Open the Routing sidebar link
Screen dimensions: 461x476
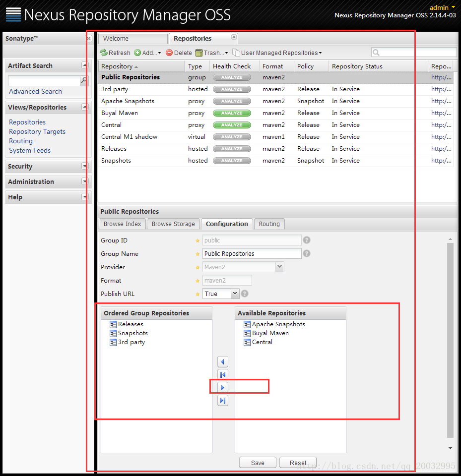(21, 141)
